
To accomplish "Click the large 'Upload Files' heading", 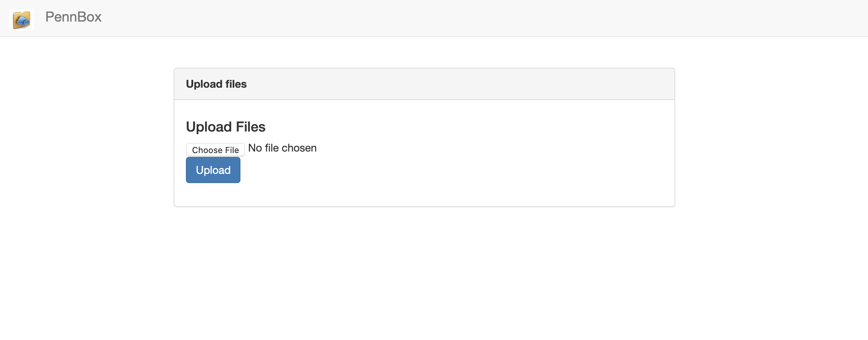I will click(x=226, y=127).
